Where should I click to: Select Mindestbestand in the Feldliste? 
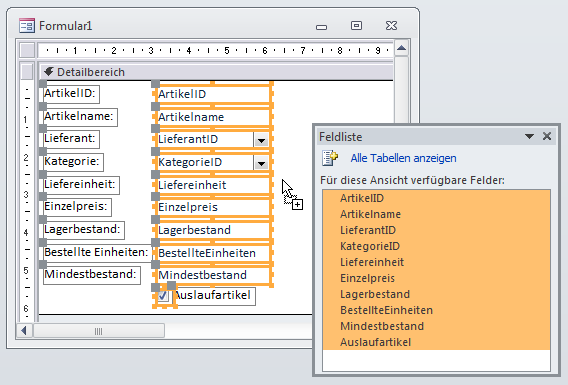(436, 326)
